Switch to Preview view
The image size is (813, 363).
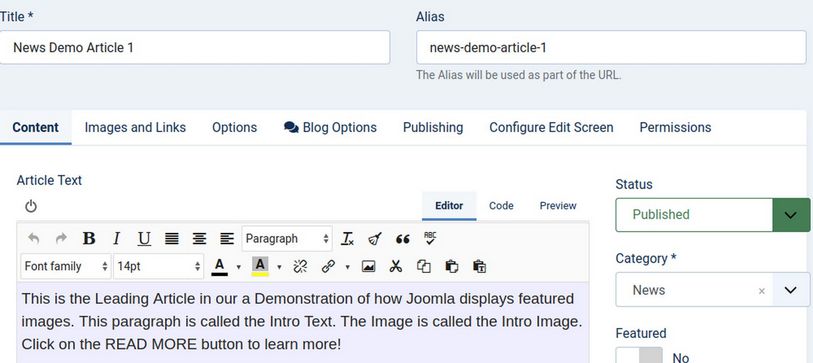[558, 206]
